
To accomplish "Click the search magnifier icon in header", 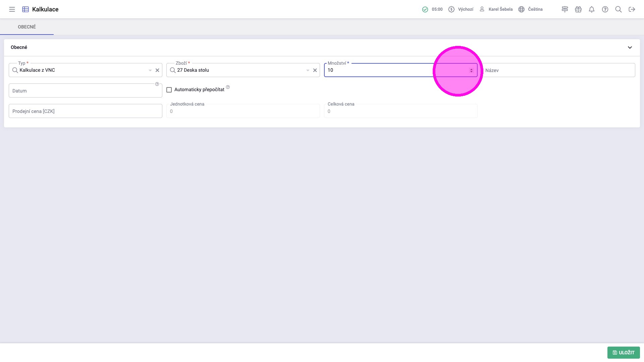I will (x=619, y=9).
